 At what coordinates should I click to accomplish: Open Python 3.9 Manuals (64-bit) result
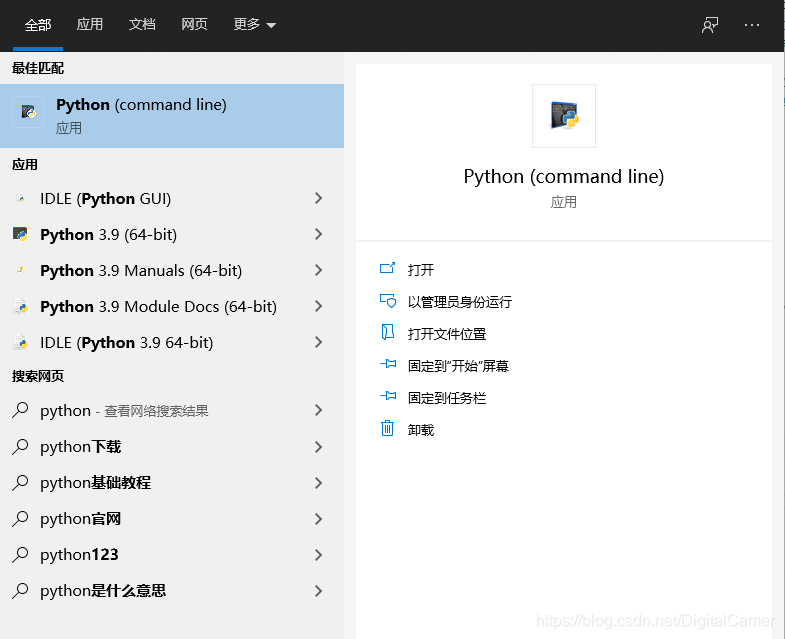click(x=172, y=270)
